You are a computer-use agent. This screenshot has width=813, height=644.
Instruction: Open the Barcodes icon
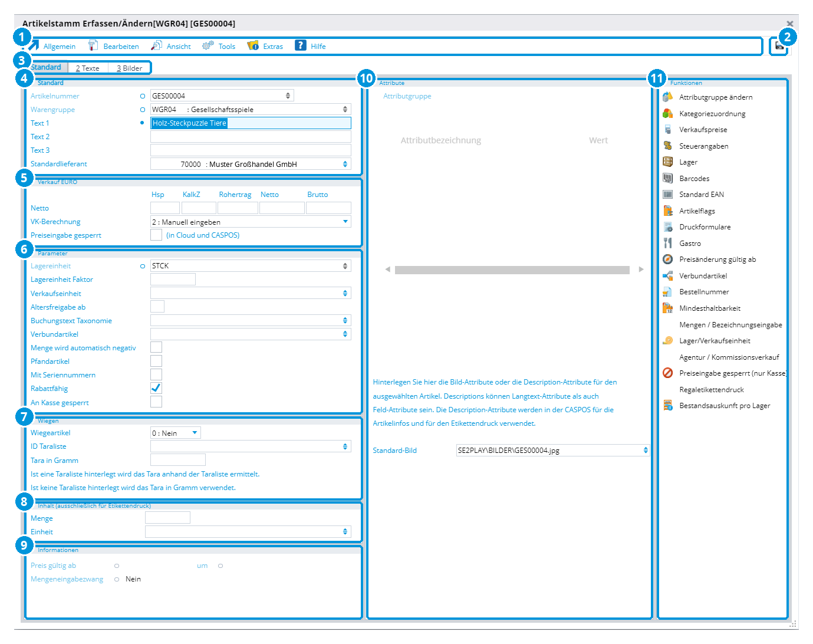click(x=667, y=178)
